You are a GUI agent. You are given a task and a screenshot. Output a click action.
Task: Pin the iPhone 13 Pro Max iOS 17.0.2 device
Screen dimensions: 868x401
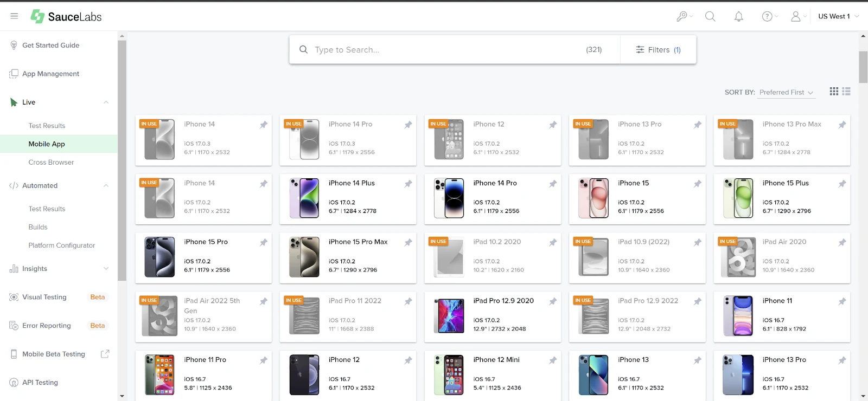(x=842, y=125)
